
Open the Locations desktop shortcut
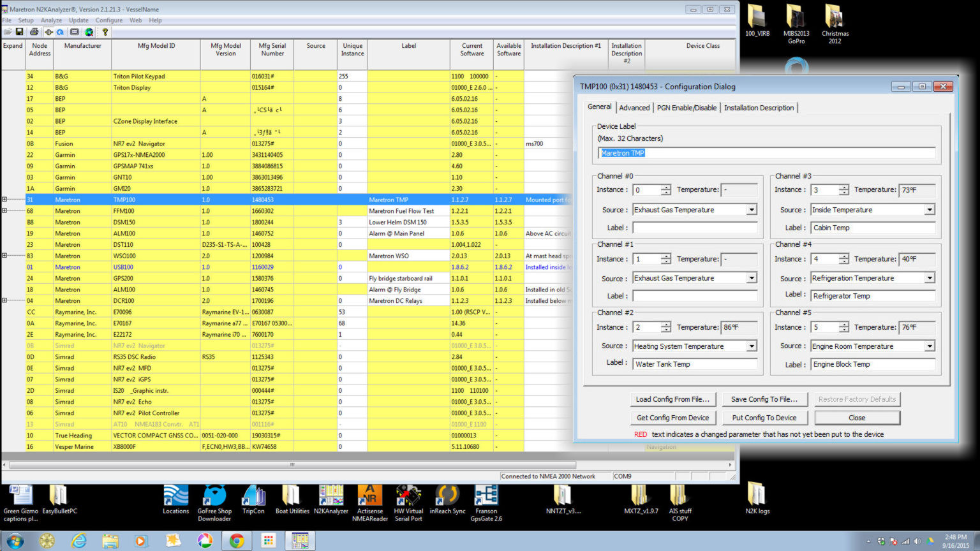point(176,499)
